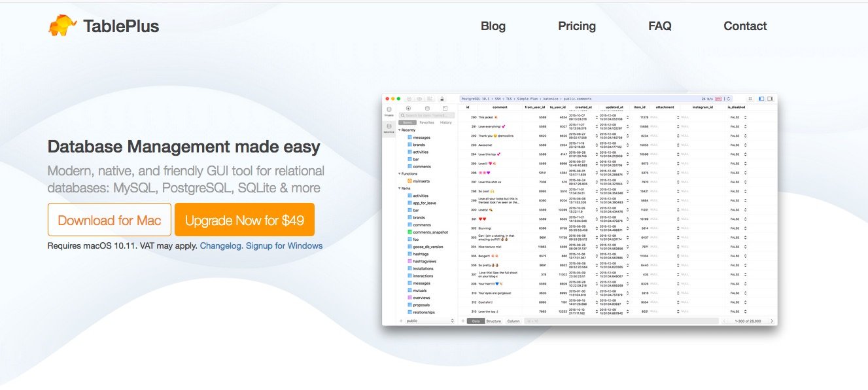Open the FAQ page
Viewport: 868px width, 390px height.
click(660, 26)
